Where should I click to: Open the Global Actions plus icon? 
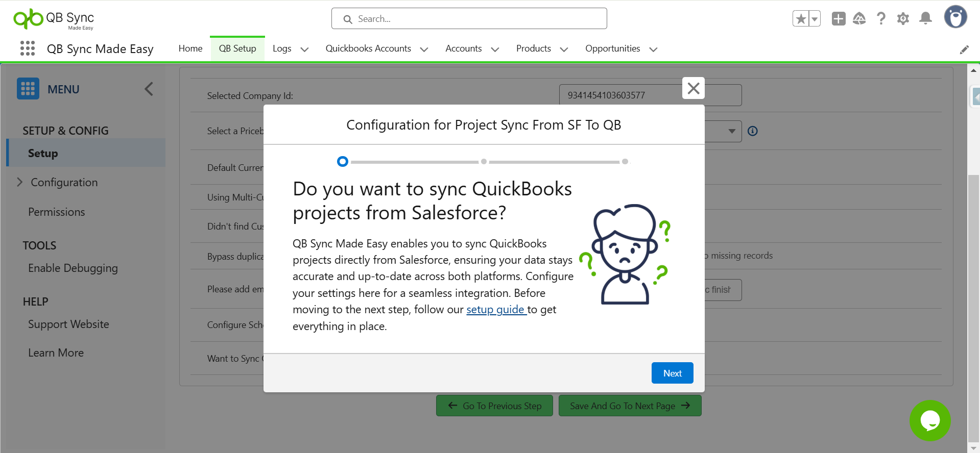838,19
